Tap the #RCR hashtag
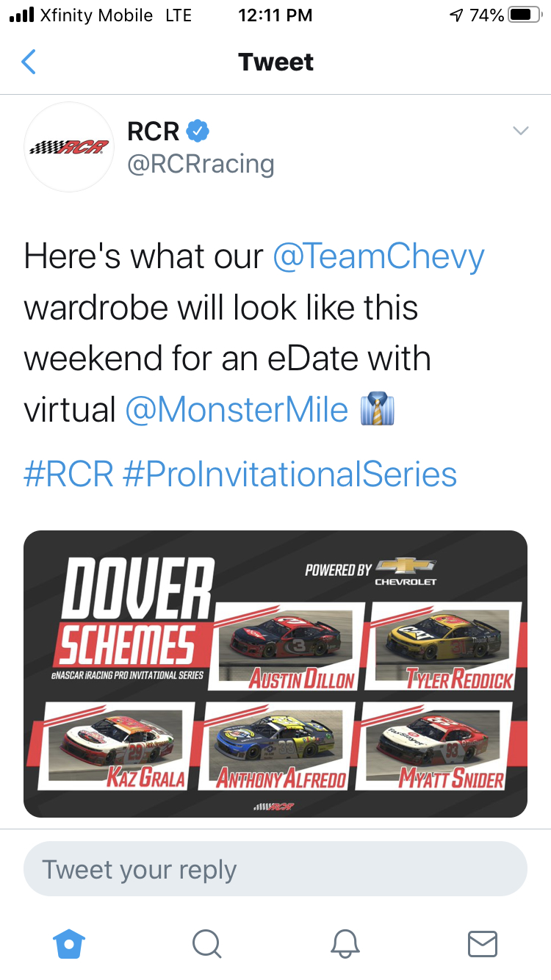 68,475
